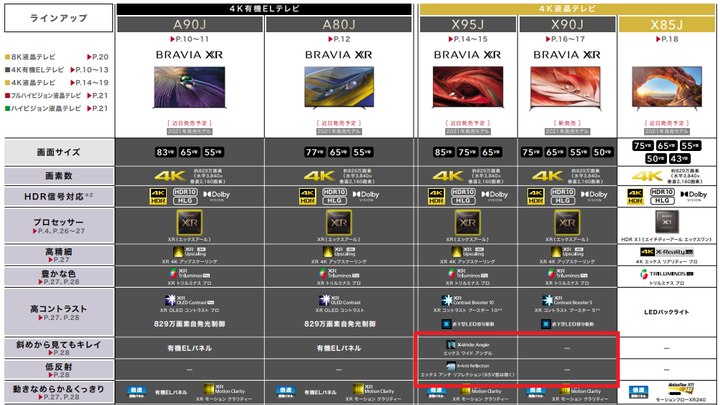Screen dimensions: 720x405
Task: Click the XR 4K Upscaling icon under A90J
Action: click(189, 252)
